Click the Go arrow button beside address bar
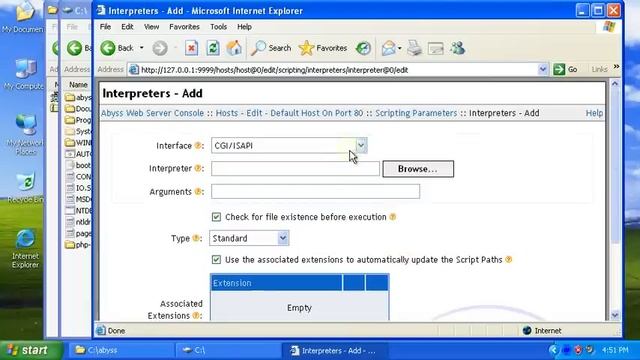 tap(566, 69)
